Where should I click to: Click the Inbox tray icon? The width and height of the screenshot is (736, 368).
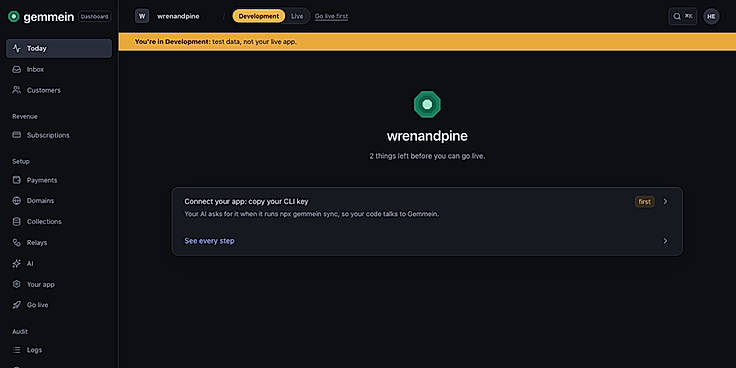(17, 69)
